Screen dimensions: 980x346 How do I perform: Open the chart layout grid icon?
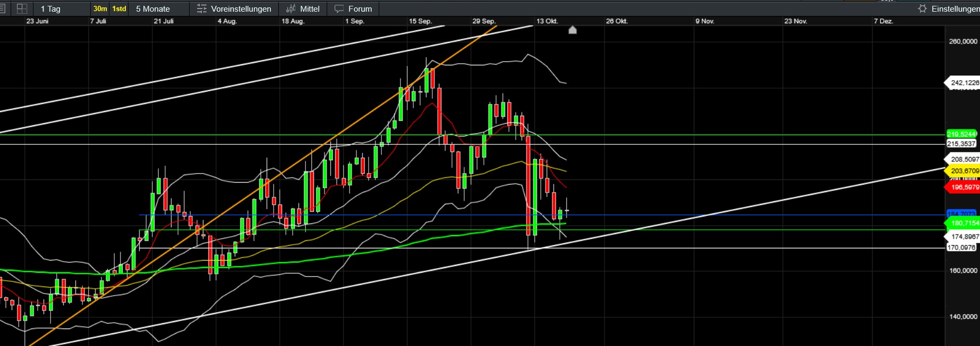tap(22, 8)
